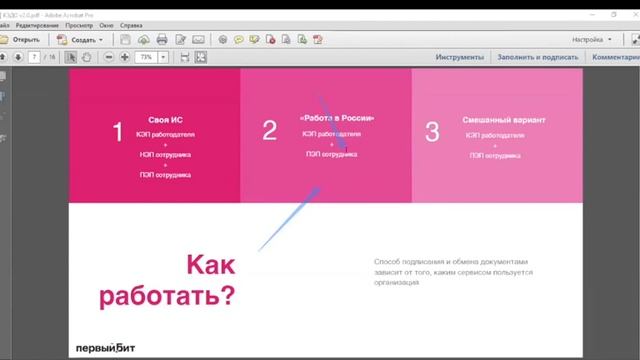
Task: Select the Hand pan tool
Action: pyautogui.click(x=87, y=57)
